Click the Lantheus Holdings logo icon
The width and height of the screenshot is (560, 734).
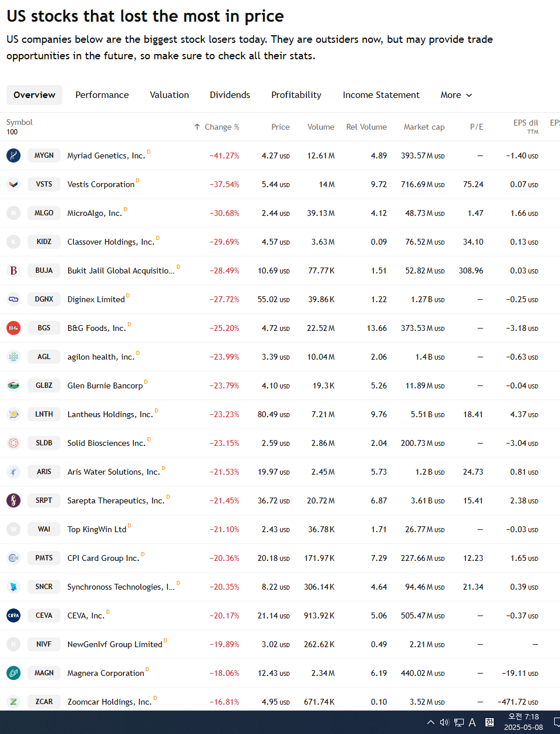point(14,414)
